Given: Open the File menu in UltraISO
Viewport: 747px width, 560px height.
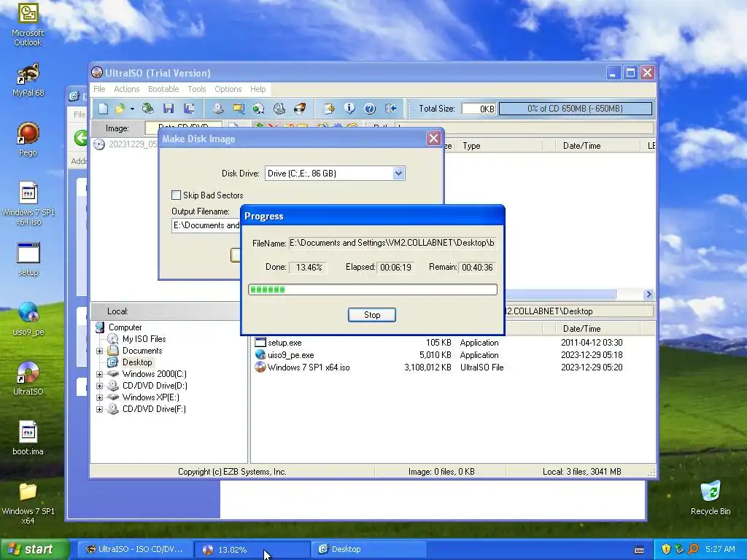Looking at the screenshot, I should click(99, 89).
